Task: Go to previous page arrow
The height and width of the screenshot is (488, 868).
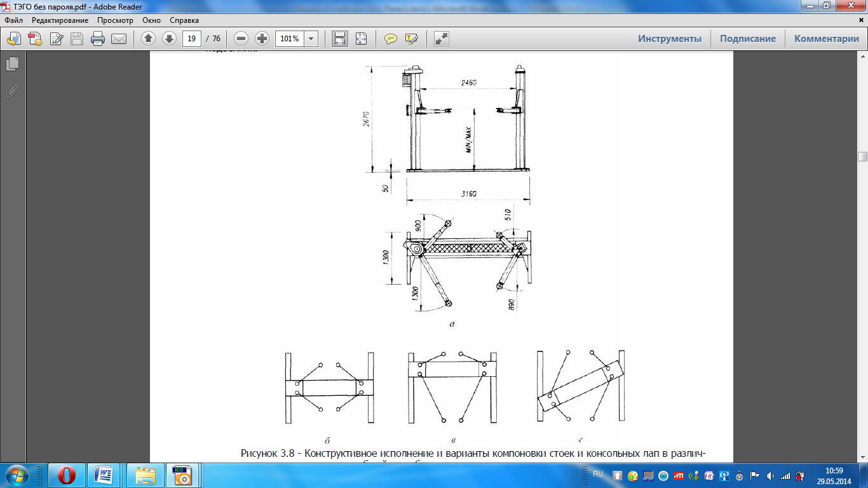Action: tap(148, 39)
